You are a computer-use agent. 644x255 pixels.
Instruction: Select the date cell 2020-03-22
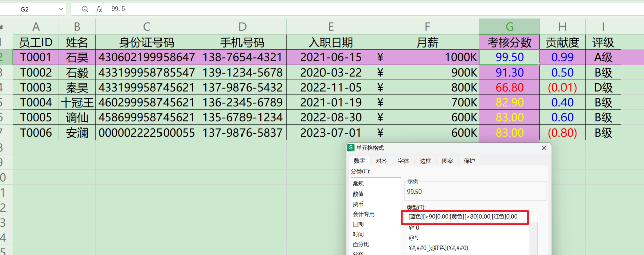coord(331,72)
